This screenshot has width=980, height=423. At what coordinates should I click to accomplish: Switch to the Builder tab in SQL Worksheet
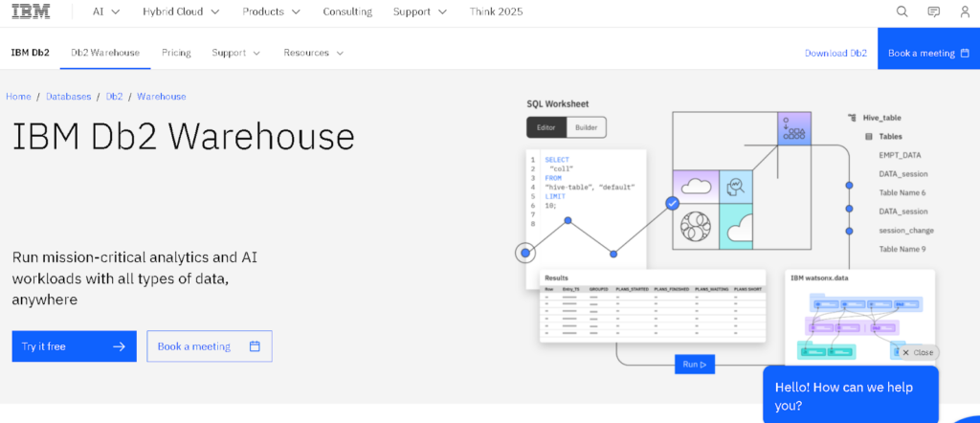point(587,127)
